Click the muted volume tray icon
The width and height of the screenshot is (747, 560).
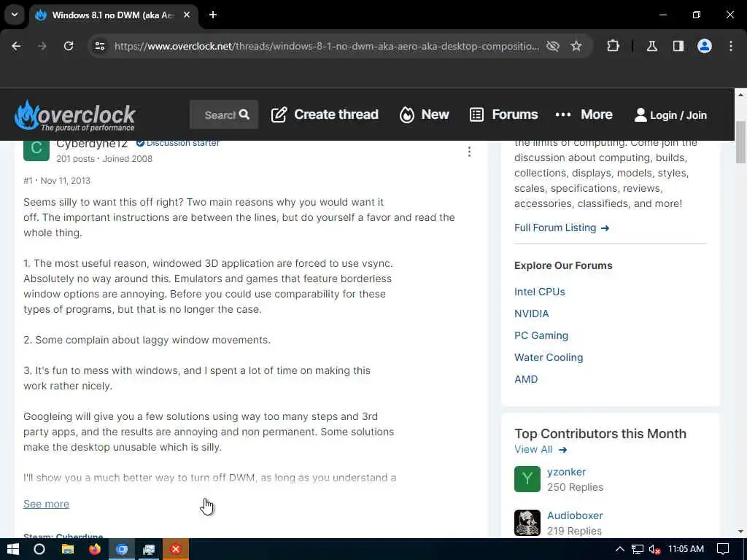pyautogui.click(x=654, y=550)
